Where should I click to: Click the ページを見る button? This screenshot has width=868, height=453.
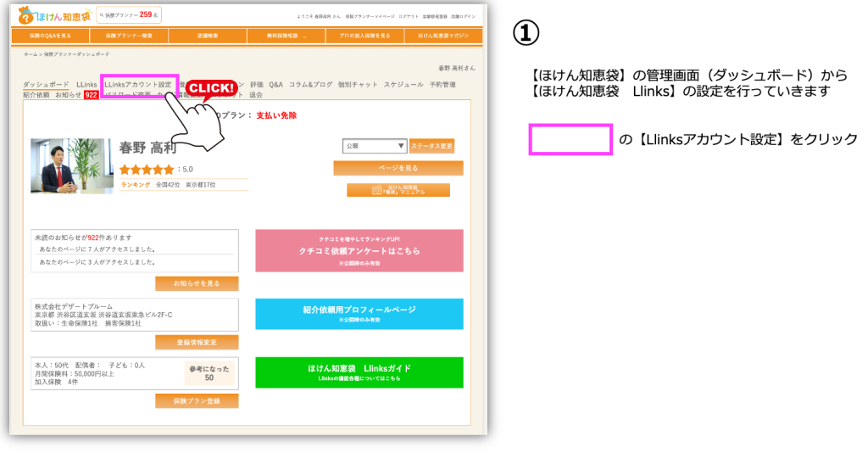click(x=398, y=168)
